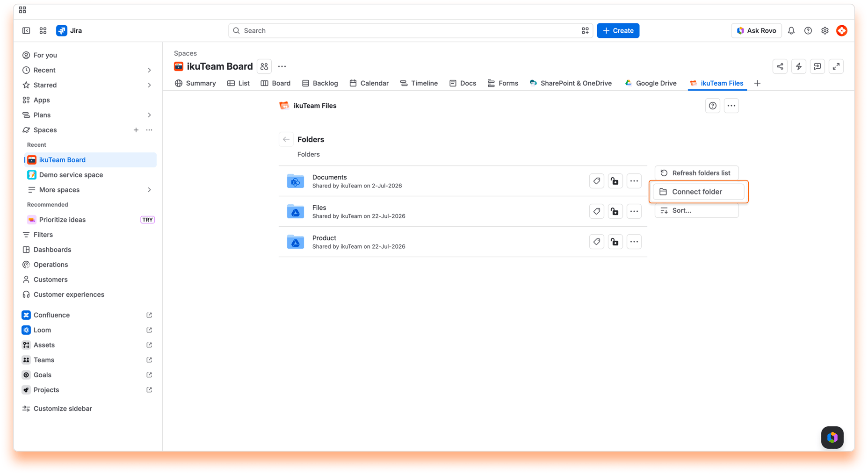Click the Ask Rovo button
Image resolution: width=868 pixels, height=474 pixels.
[x=756, y=31]
